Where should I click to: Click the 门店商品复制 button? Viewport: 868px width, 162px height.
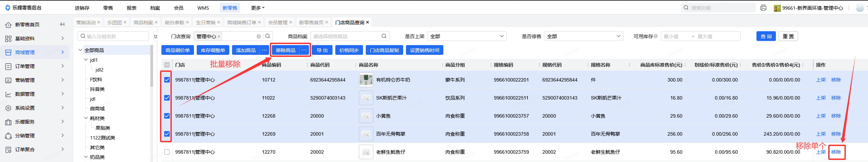coord(384,50)
